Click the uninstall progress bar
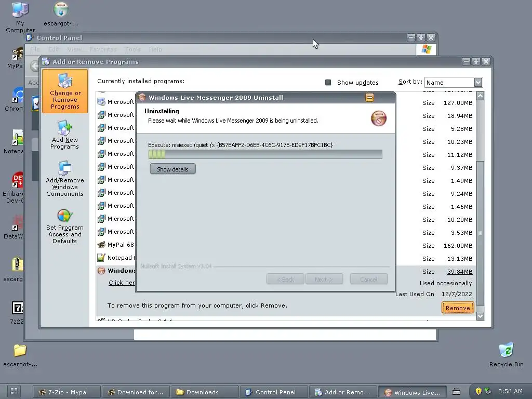This screenshot has width=532, height=399. pos(265,154)
